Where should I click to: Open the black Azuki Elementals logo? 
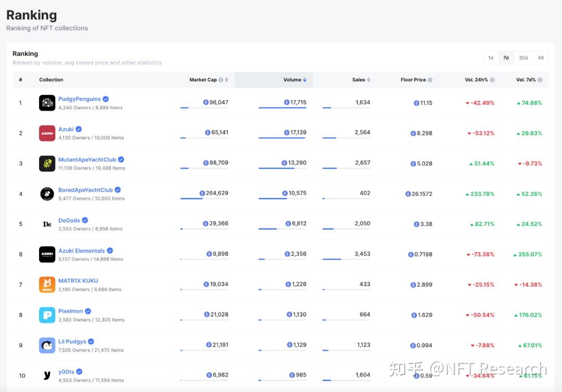[47, 254]
